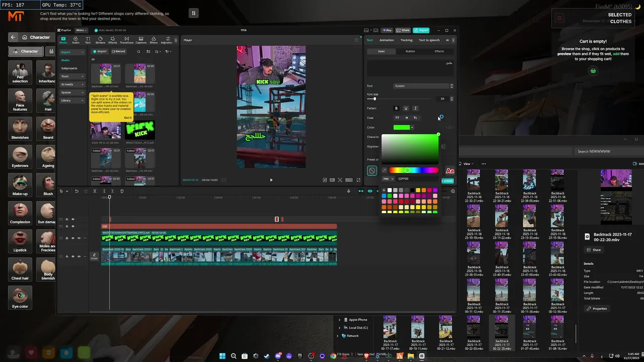
Task: Lock the main video track
Action: click(66, 256)
